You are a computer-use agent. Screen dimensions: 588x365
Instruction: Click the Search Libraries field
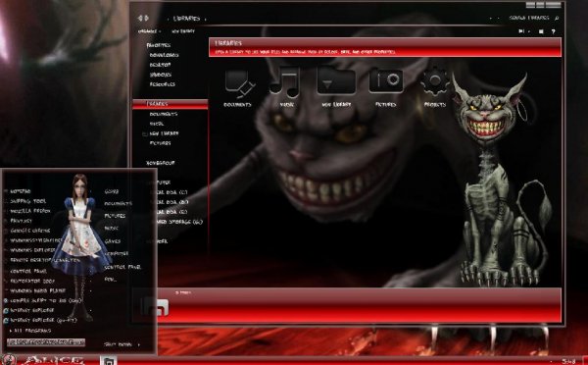[x=529, y=18]
